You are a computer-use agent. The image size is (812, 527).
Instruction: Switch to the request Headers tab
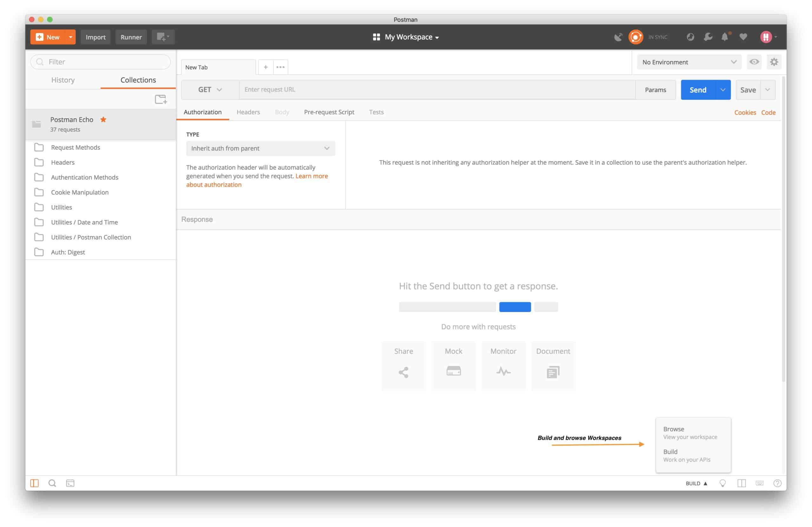248,112
